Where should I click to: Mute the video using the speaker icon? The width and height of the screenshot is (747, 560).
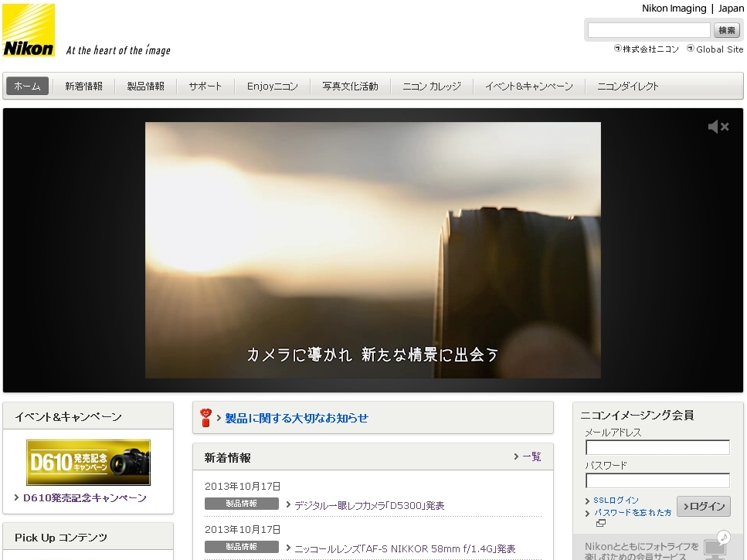(x=713, y=126)
